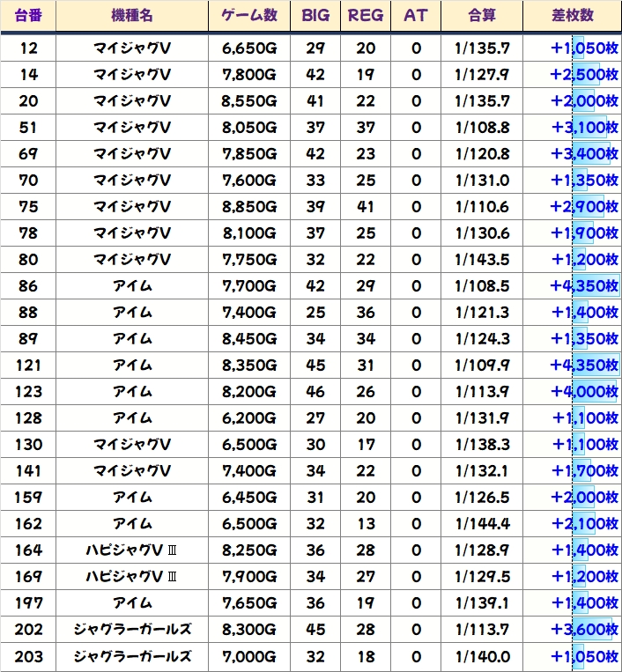The height and width of the screenshot is (672, 622).
Task: Click the +4,000枚 difference value
Action: pyautogui.click(x=585, y=392)
